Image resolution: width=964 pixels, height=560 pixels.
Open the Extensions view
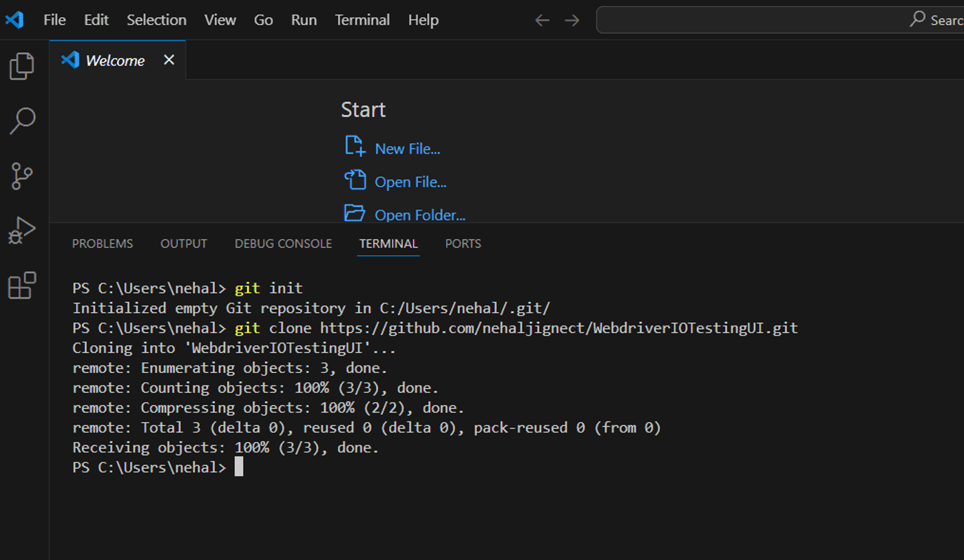pyautogui.click(x=22, y=285)
